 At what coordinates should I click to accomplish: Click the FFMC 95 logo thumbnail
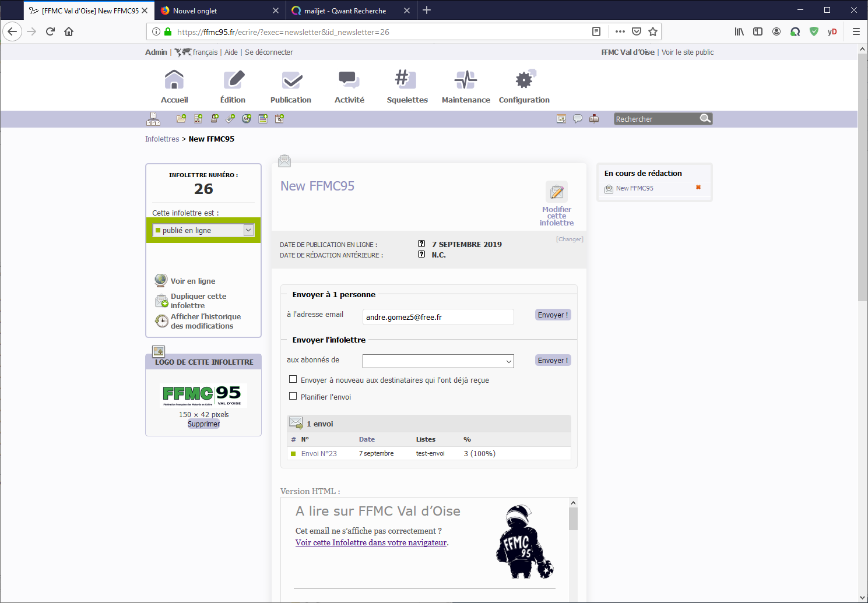pos(203,395)
